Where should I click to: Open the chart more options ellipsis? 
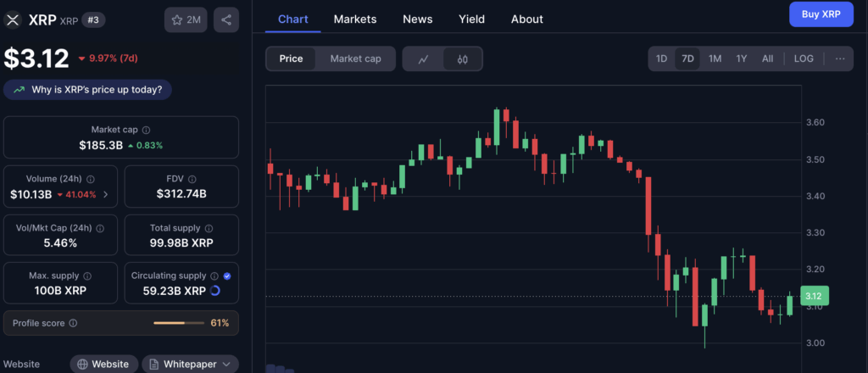click(x=840, y=58)
